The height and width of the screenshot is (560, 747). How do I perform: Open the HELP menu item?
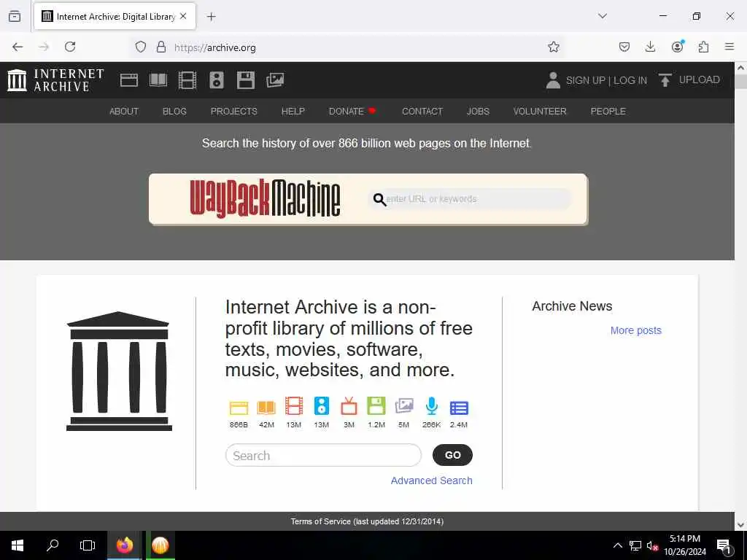coord(293,111)
